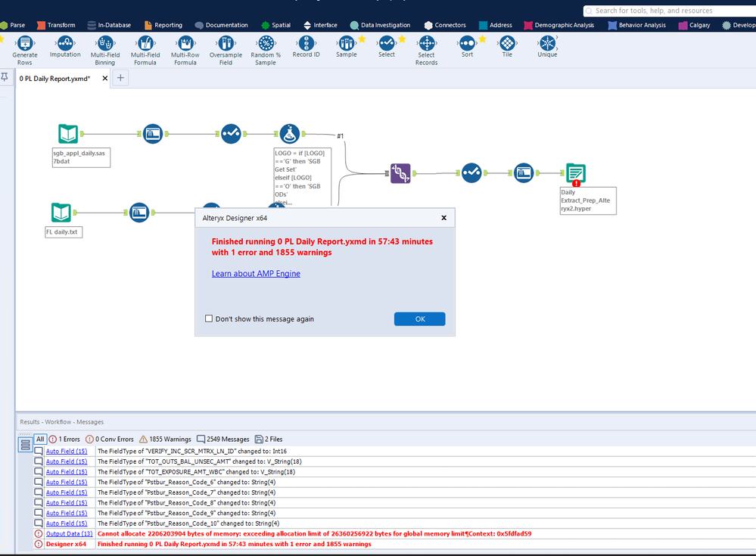Image resolution: width=756 pixels, height=556 pixels.
Task: Open Auto Field (15) link for Pstbur_Reason_Code_10
Action: click(67, 523)
